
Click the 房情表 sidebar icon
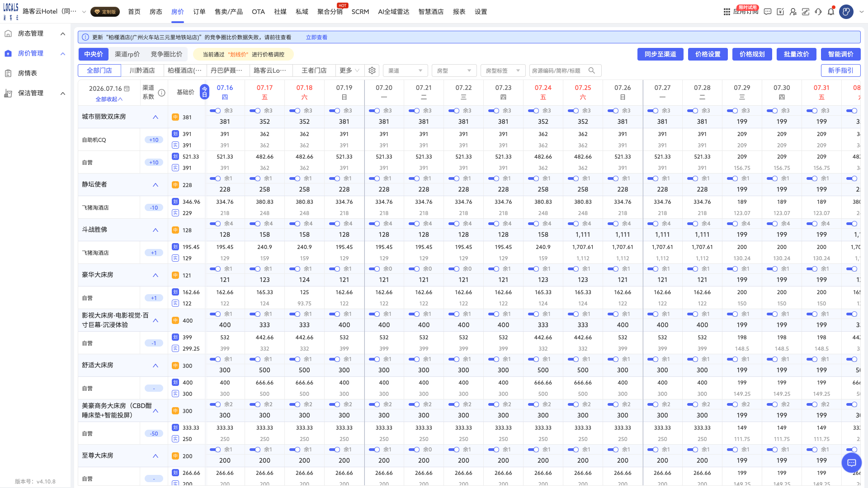pos(8,73)
